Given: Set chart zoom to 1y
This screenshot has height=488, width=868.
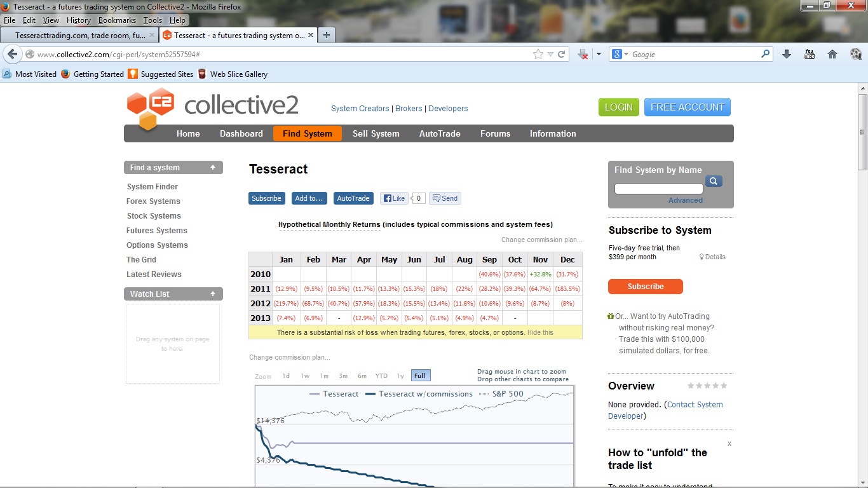Looking at the screenshot, I should tap(400, 376).
